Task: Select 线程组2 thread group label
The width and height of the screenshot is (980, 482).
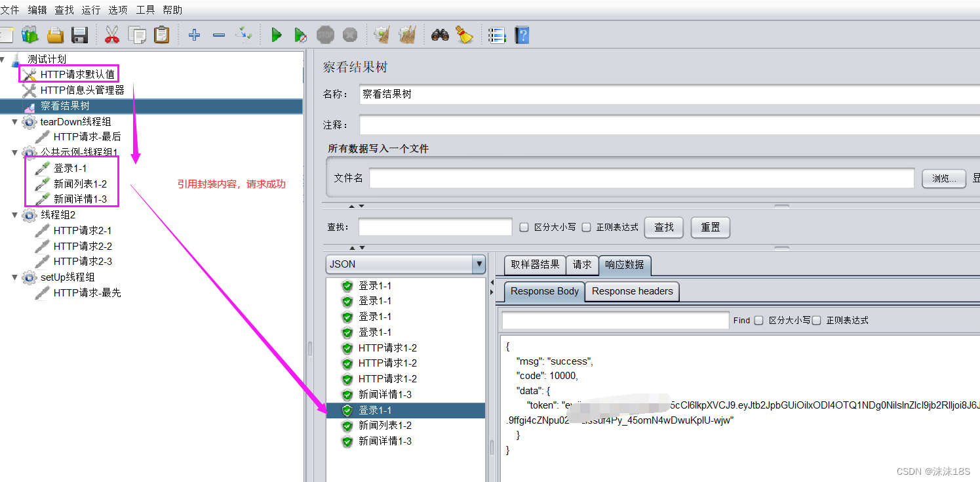Action: (x=58, y=214)
